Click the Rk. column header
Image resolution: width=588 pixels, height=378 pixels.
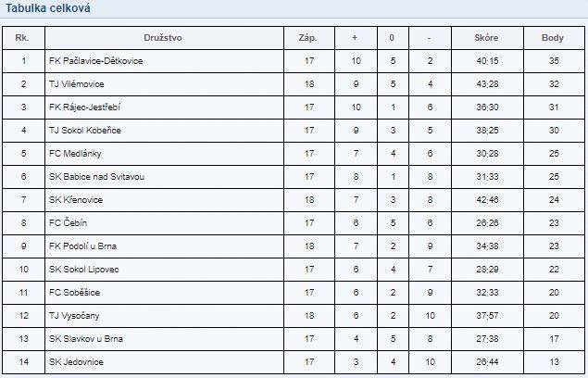point(22,38)
